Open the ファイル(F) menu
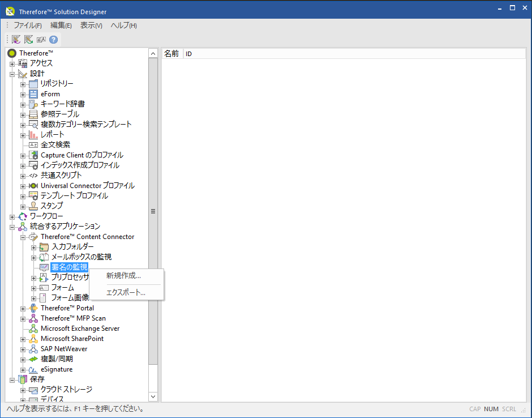This screenshot has height=418, width=532. point(28,25)
